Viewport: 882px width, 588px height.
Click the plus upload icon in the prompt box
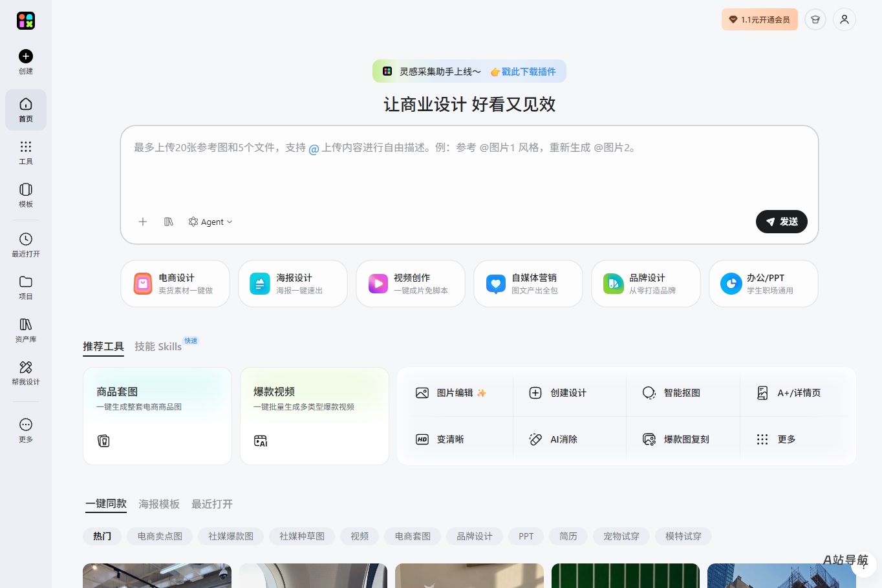click(x=143, y=222)
